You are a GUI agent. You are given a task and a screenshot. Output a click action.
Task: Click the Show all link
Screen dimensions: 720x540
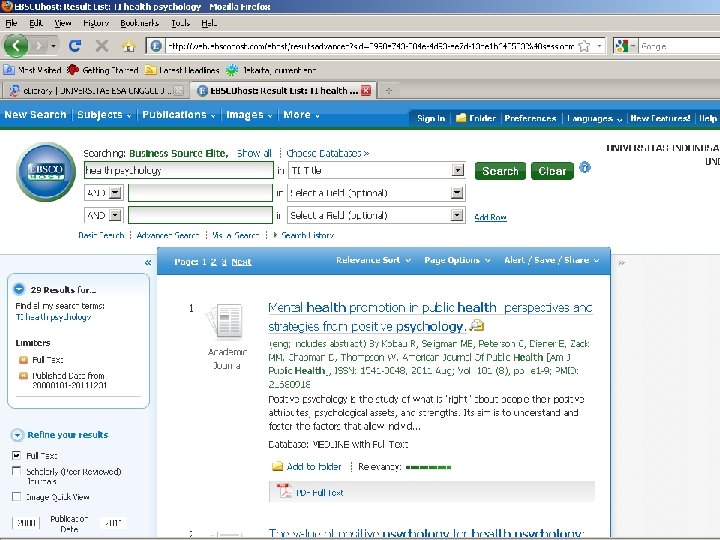pyautogui.click(x=254, y=153)
